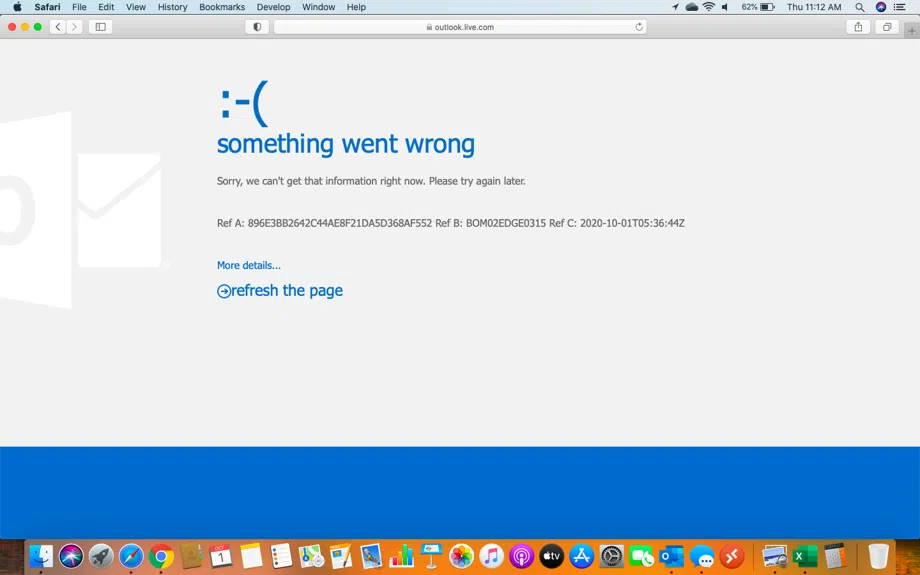Click the location services arrow in menu bar
Screen dimensions: 920x575
pyautogui.click(x=675, y=7)
